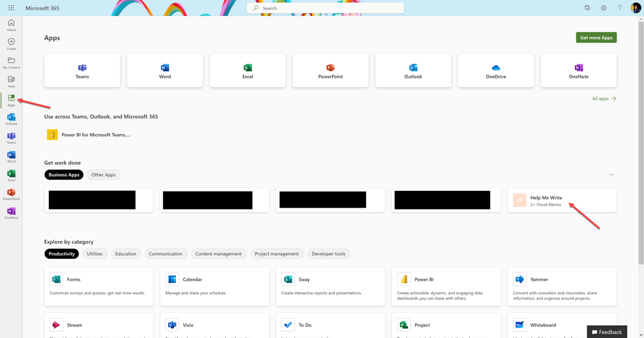Viewport: 644px width, 338px height.
Task: Open the OneNote app card
Action: pos(579,70)
